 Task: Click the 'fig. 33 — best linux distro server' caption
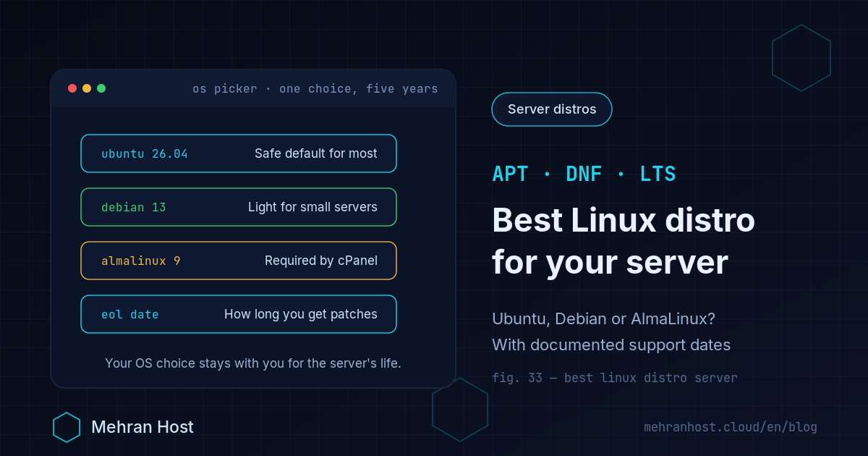point(615,378)
